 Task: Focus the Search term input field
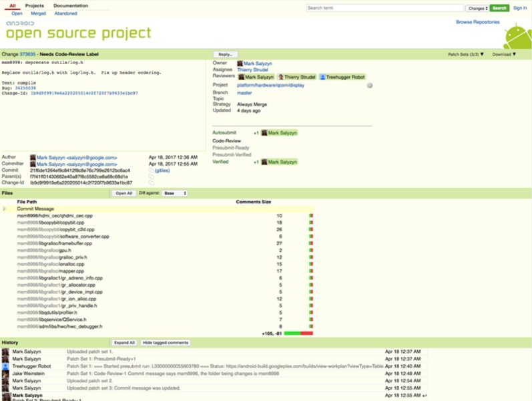pyautogui.click(x=384, y=8)
